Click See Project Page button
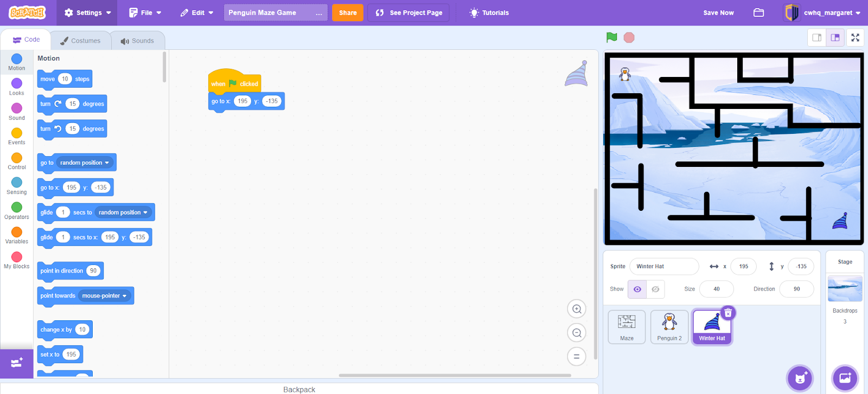Screen dimensions: 868x394 (409, 12)
